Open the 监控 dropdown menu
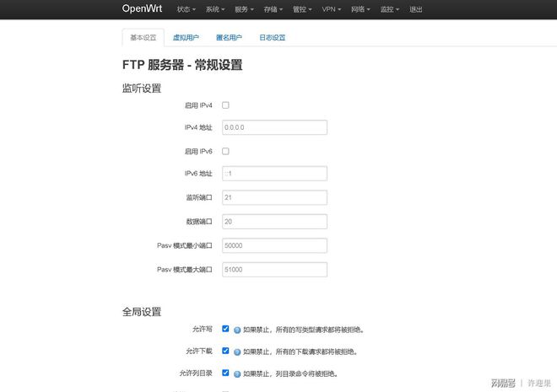 390,9
